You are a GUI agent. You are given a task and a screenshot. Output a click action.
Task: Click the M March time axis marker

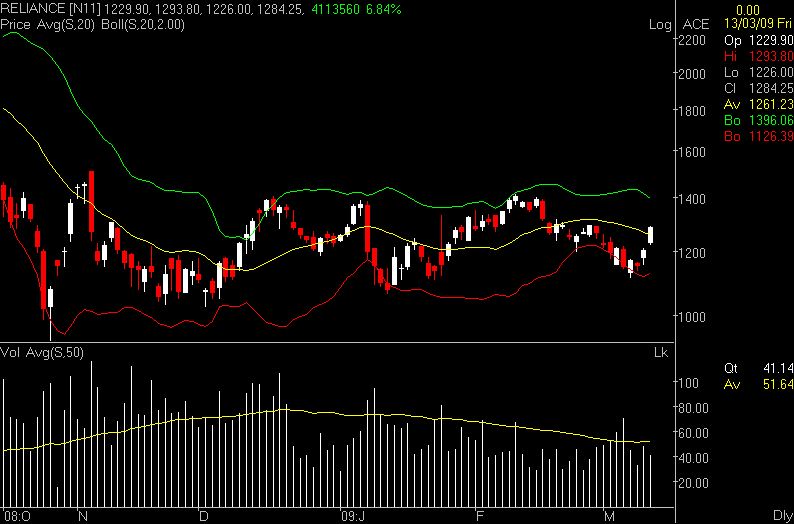[610, 516]
